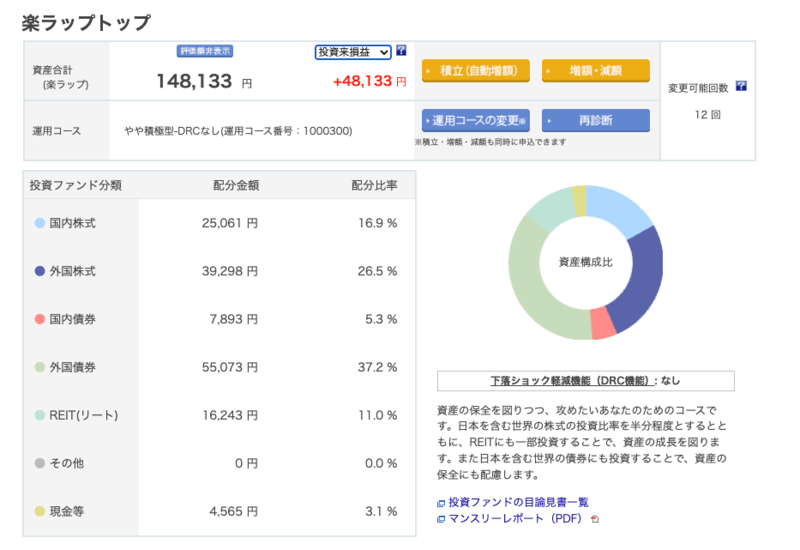Click the 現金等 row label
The height and width of the screenshot is (550, 800).
(x=66, y=511)
